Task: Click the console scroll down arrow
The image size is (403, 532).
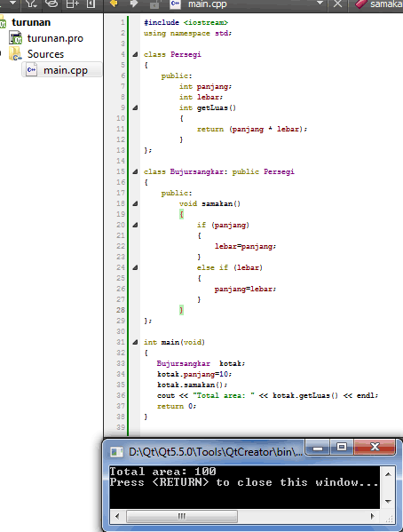Action: 389,502
